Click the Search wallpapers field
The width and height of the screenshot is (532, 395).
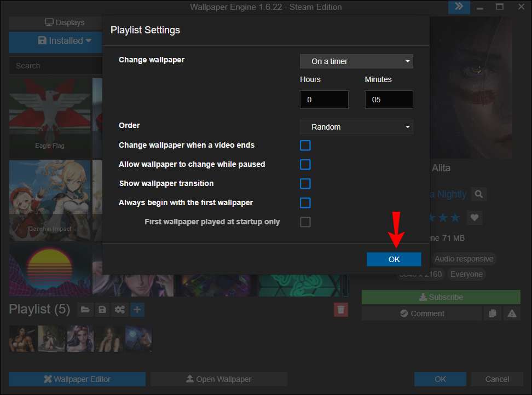click(x=56, y=66)
